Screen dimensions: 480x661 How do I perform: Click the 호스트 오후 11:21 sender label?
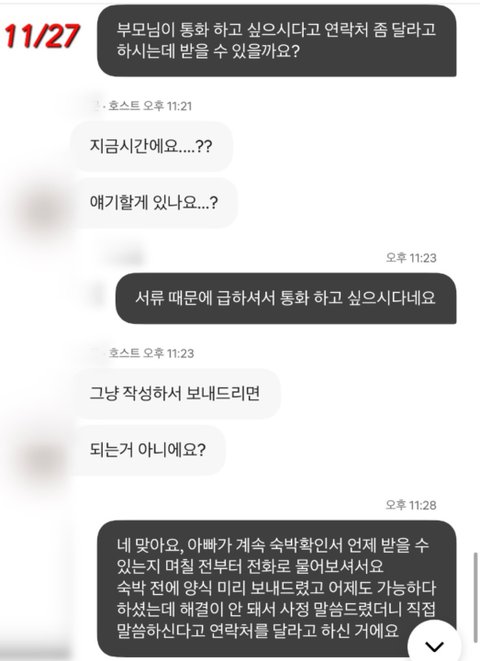tap(150, 106)
